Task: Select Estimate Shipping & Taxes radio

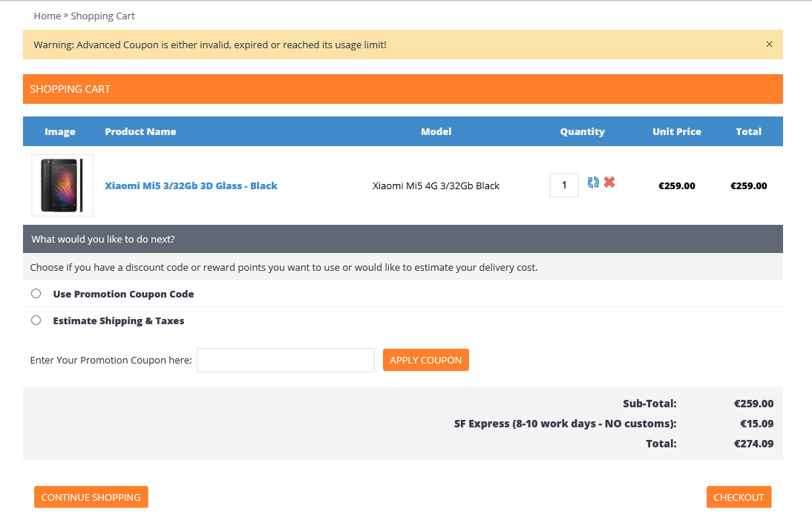Action: point(36,320)
